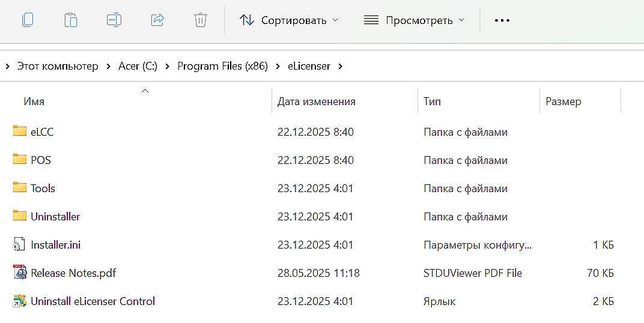
Task: Sort by the Размер column header
Action: point(563,101)
